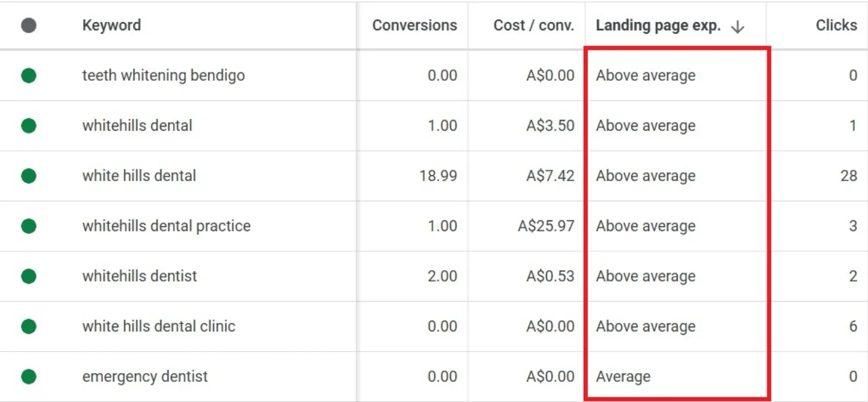Click clicks value 6
Screen dimensions: 868x402
pos(853,326)
